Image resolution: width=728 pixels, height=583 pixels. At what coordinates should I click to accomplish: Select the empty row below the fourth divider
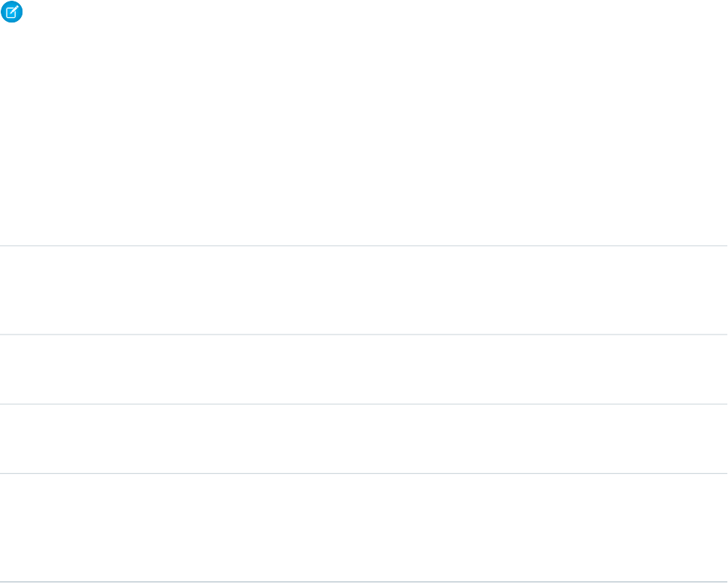[x=364, y=527]
